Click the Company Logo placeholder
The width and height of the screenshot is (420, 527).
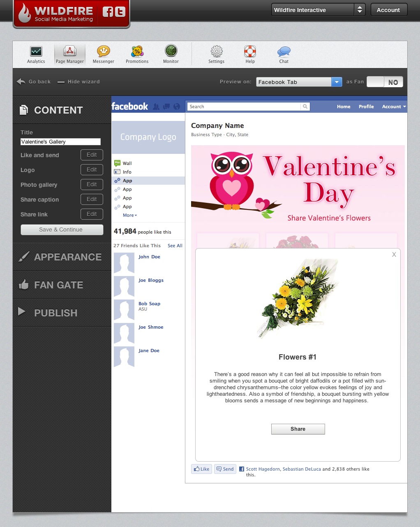pyautogui.click(x=148, y=137)
